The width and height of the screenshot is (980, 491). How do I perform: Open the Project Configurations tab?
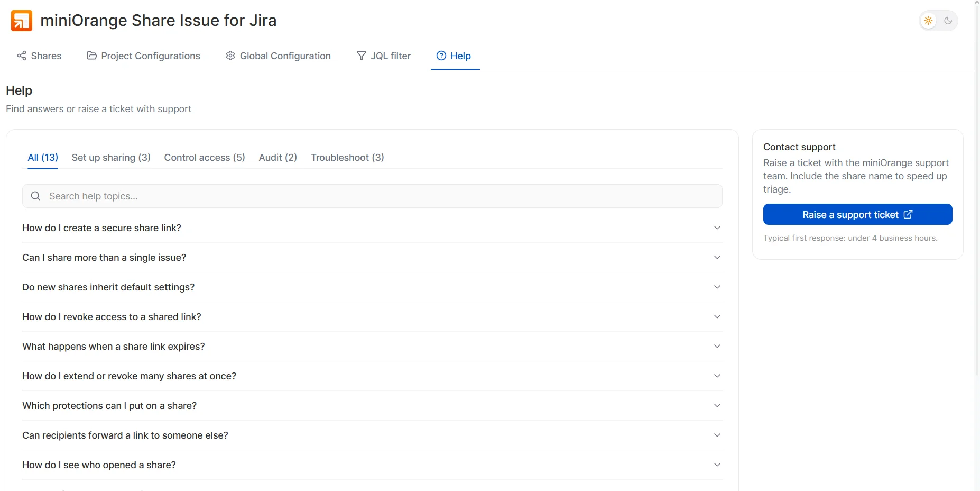144,56
